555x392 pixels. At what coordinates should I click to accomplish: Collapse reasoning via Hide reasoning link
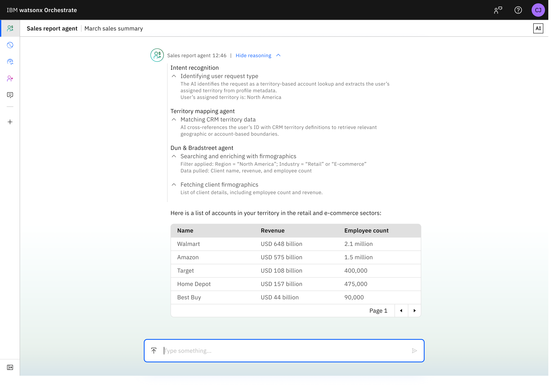[x=253, y=56]
